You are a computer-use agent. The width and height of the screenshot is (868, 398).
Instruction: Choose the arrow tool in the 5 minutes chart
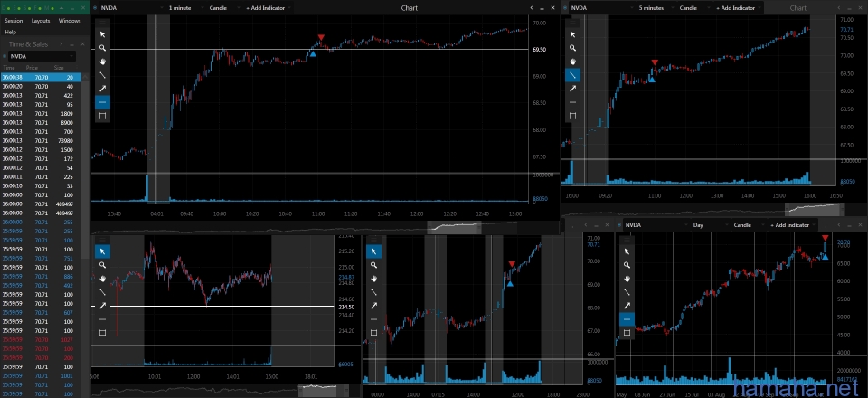pos(573,89)
